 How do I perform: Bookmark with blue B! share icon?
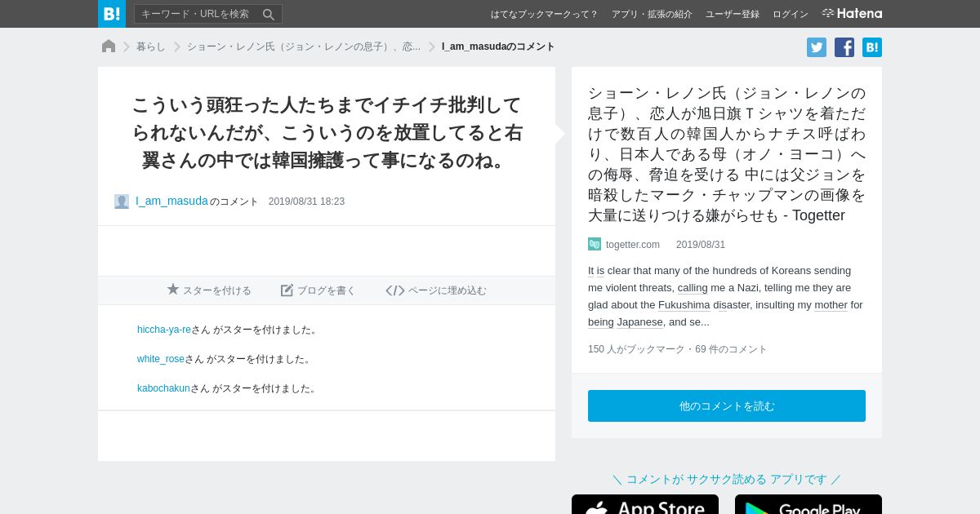[x=872, y=47]
